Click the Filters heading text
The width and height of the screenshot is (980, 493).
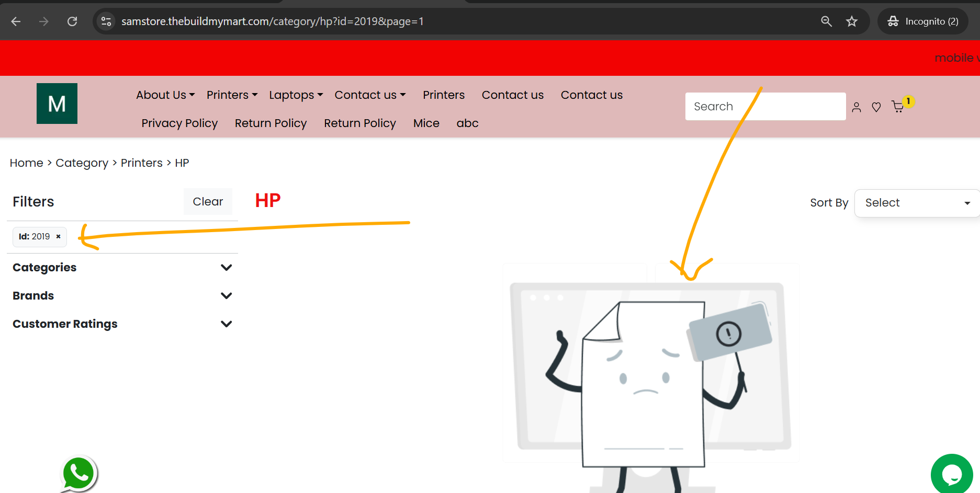[x=33, y=202]
